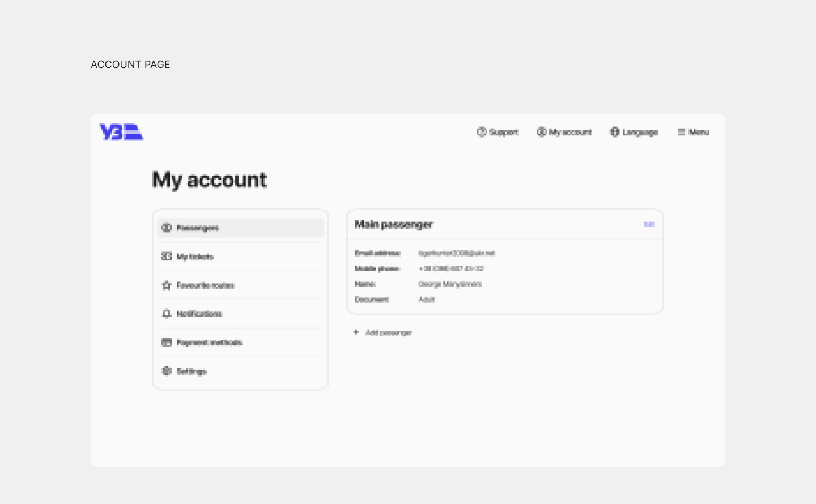Click the ACCOUNT PAGE label
Viewport: 816px width, 504px height.
tap(130, 65)
